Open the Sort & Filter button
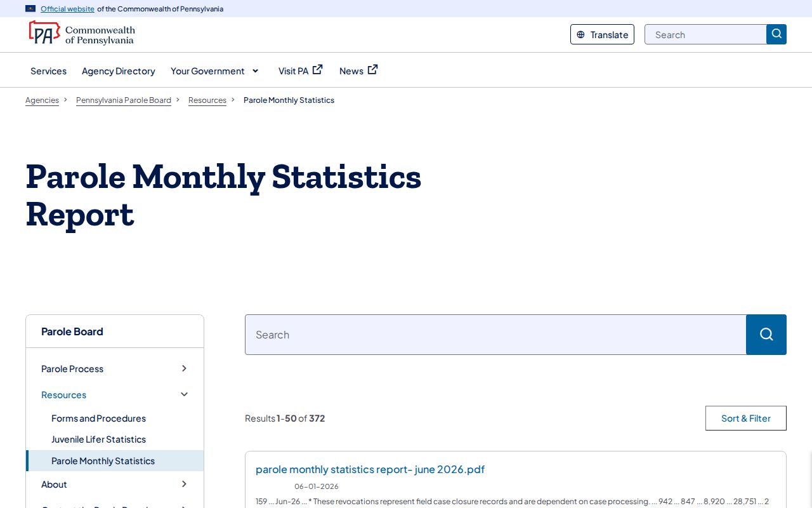Screen dimensions: 812x508 746,418
